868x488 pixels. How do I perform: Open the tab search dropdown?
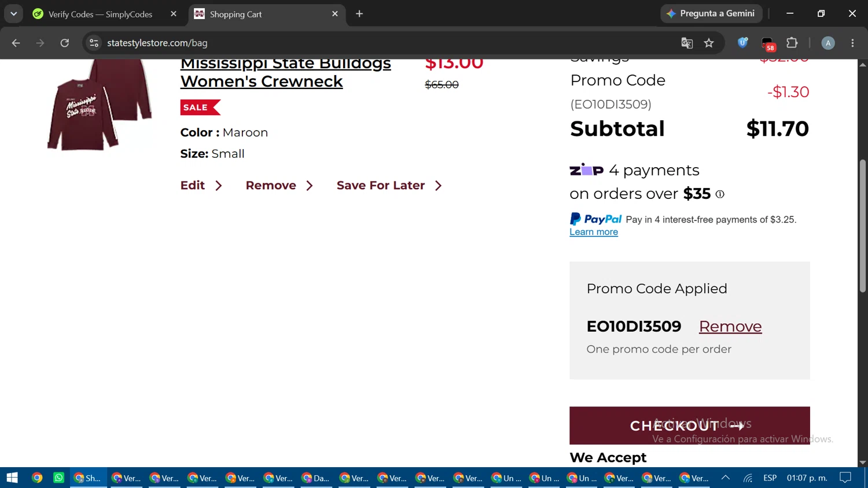pos(13,14)
